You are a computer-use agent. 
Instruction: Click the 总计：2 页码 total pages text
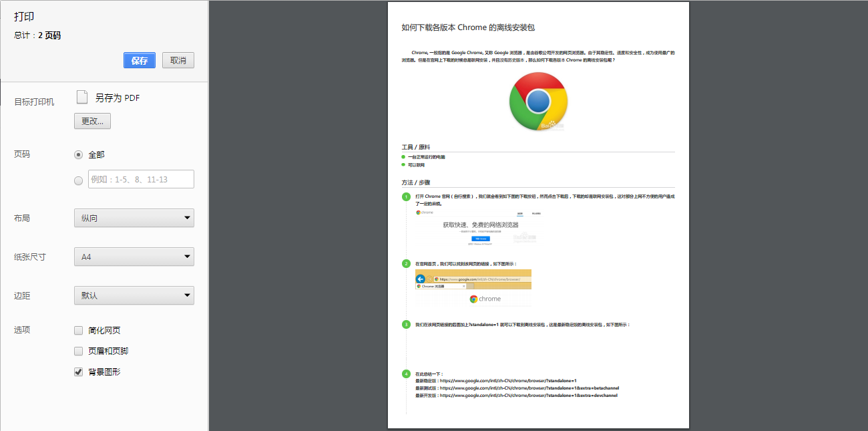37,35
